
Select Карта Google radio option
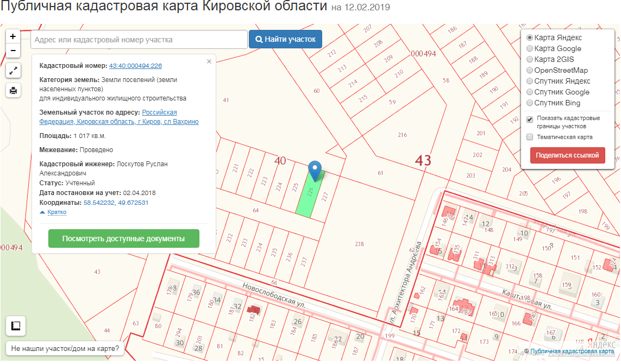530,49
